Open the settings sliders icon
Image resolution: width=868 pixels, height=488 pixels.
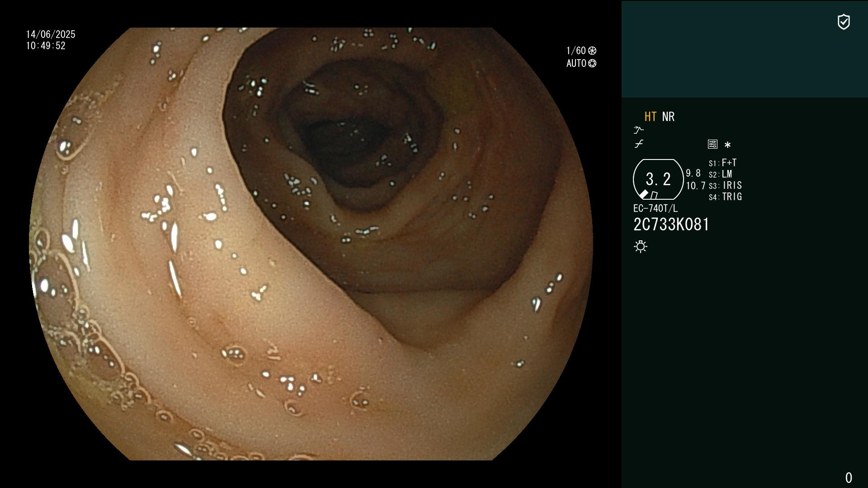pos(712,144)
